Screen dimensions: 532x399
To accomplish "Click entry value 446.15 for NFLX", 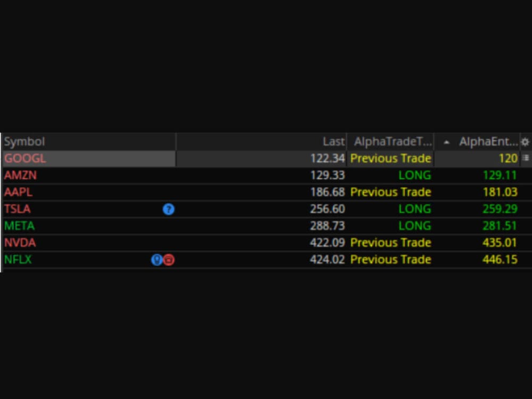I will click(x=500, y=260).
